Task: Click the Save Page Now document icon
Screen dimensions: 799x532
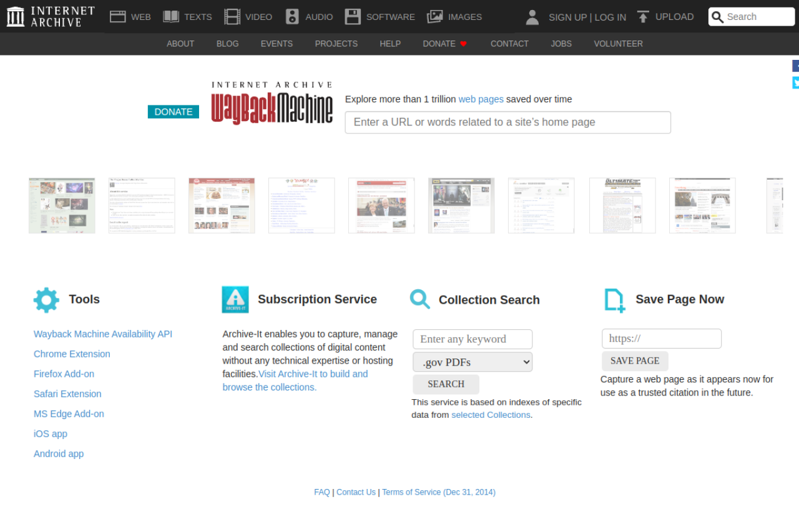Action: pyautogui.click(x=615, y=300)
